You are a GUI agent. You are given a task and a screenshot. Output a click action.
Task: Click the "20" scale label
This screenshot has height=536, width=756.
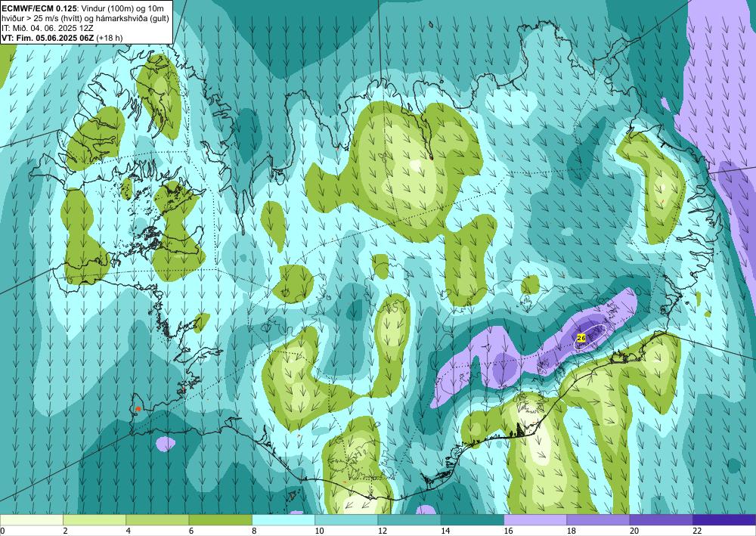tap(634, 531)
